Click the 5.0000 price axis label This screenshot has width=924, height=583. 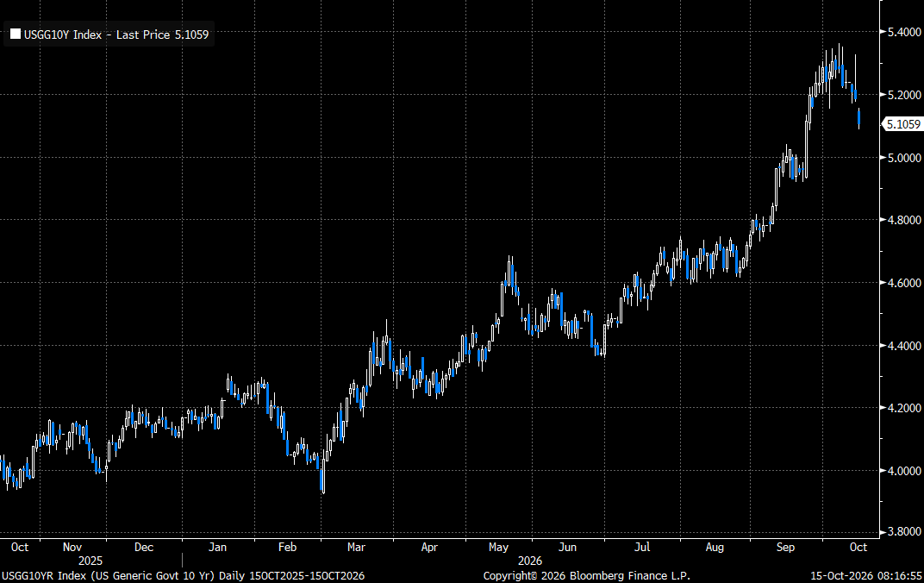click(904, 158)
